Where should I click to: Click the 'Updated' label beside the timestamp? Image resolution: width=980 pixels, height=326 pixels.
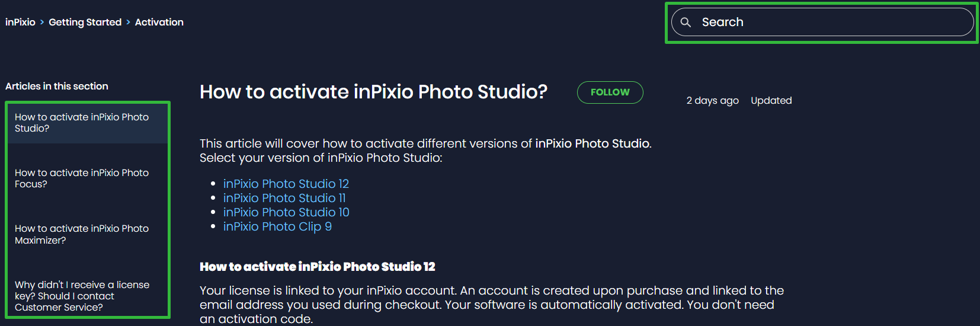(771, 101)
